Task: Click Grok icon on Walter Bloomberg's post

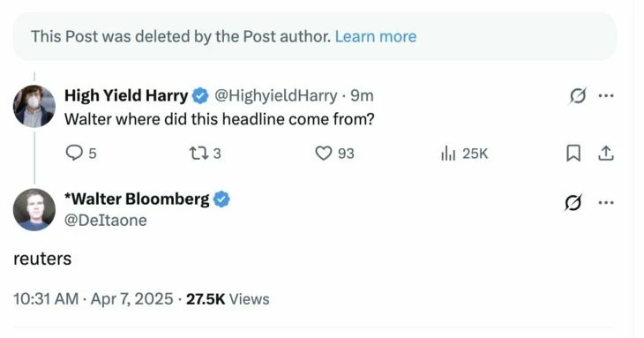Action: (x=573, y=202)
